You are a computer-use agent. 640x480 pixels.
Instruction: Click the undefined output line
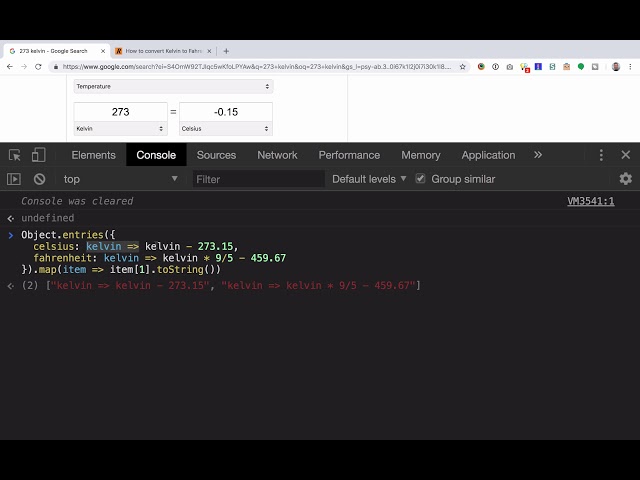click(47, 218)
